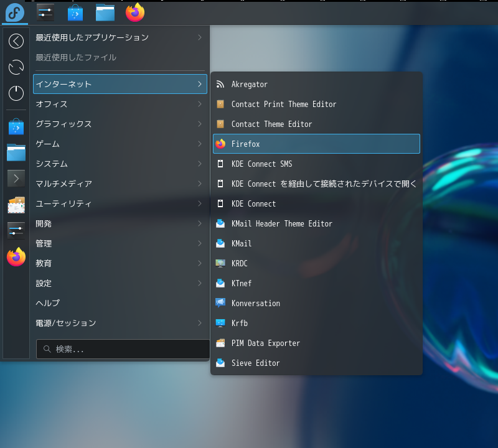The image size is (498, 448).
Task: Click the restart circular arrows sidebar icon
Action: click(16, 67)
